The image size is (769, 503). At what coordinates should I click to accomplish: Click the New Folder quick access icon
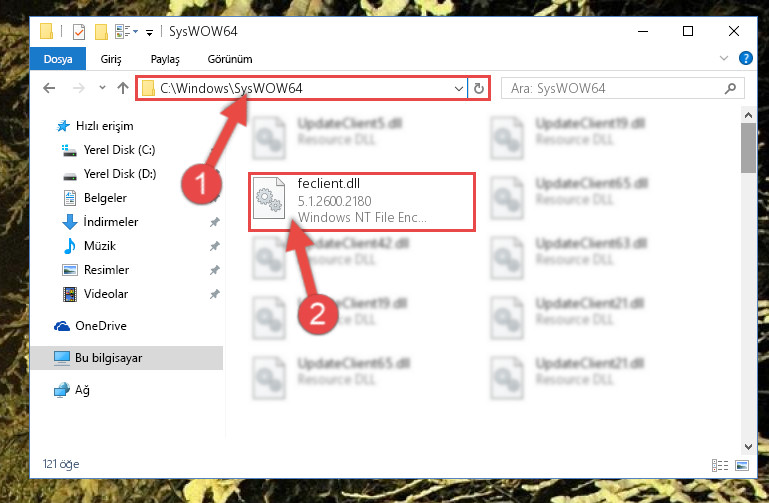(x=101, y=32)
